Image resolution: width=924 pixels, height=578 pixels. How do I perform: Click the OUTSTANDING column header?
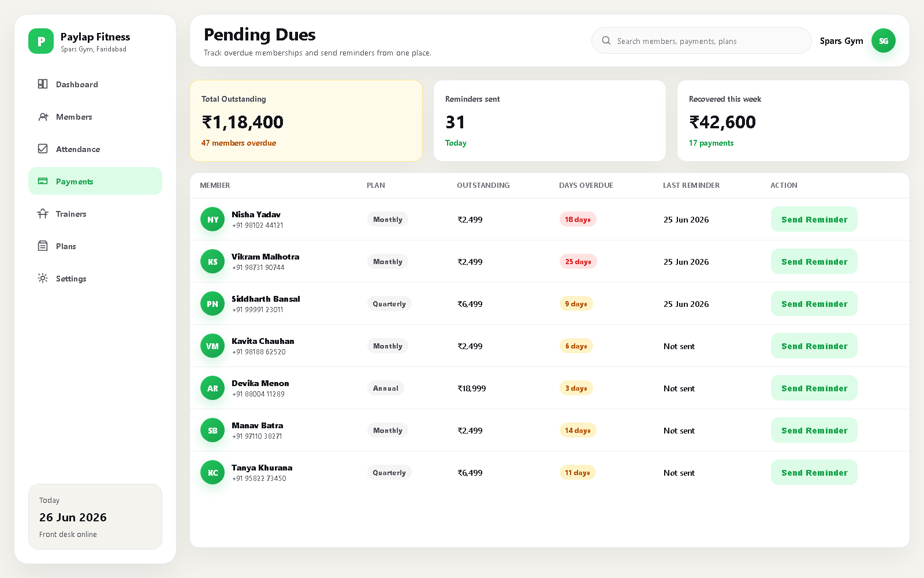[x=483, y=185]
